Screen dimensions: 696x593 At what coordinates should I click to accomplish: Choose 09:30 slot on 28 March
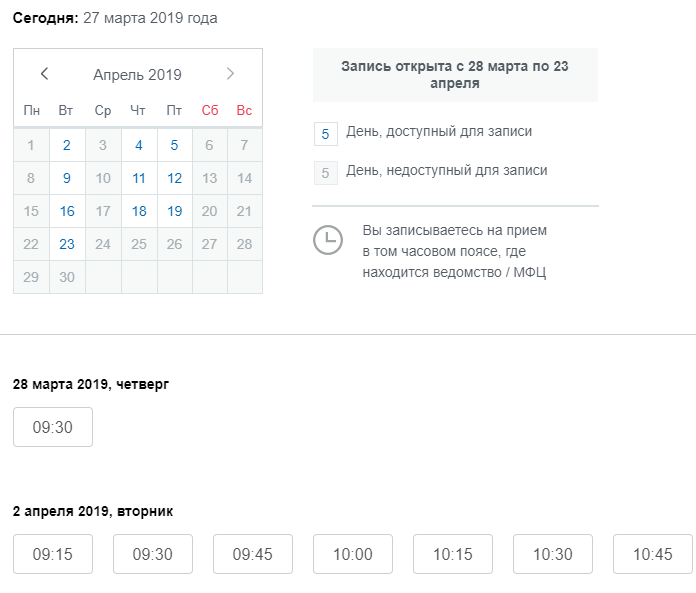click(x=53, y=427)
